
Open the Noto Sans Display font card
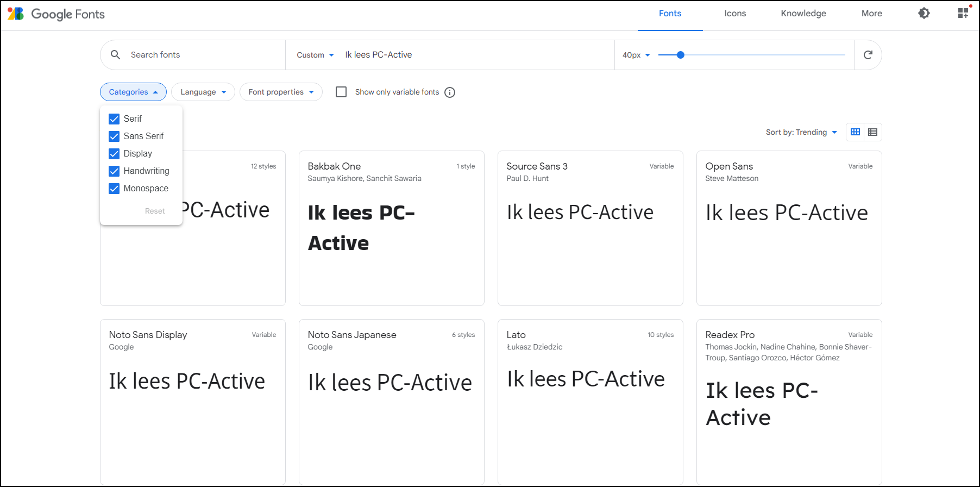point(192,402)
